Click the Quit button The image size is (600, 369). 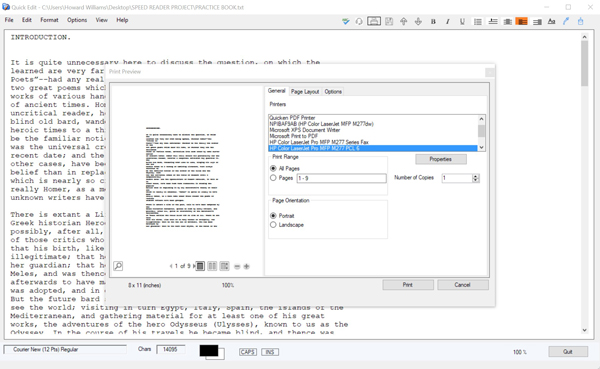point(568,352)
